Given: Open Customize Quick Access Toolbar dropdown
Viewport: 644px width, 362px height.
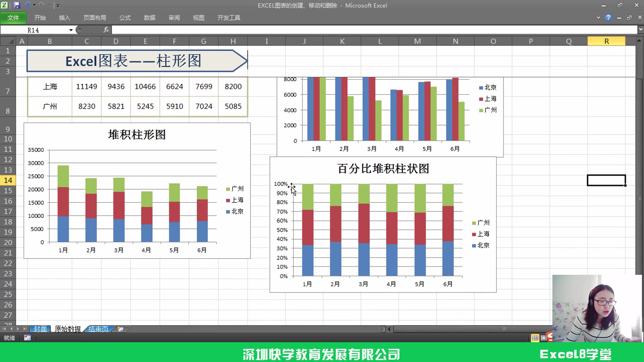Looking at the screenshot, I should [x=58, y=5].
